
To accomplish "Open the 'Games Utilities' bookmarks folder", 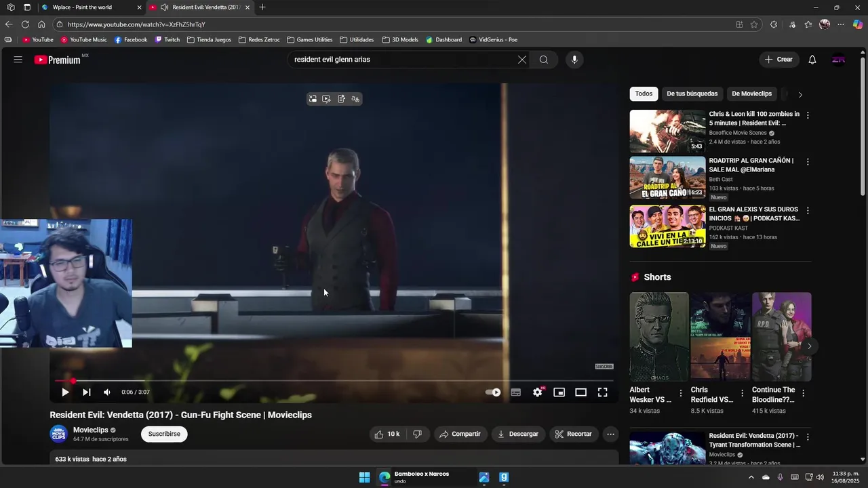I will [x=310, y=40].
